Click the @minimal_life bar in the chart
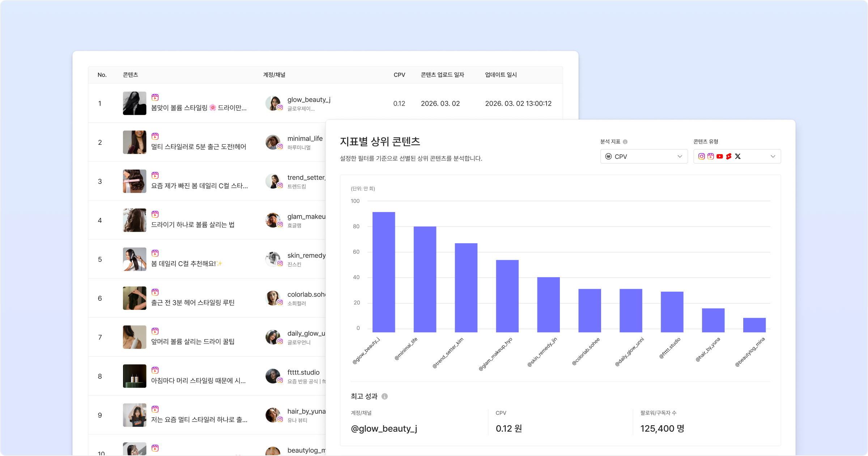The height and width of the screenshot is (456, 868). point(425,279)
